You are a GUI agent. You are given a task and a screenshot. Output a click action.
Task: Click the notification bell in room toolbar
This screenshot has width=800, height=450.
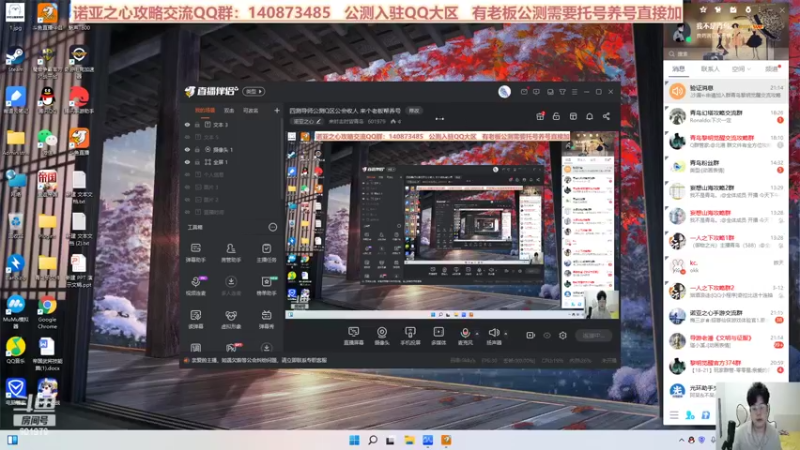pos(589,116)
